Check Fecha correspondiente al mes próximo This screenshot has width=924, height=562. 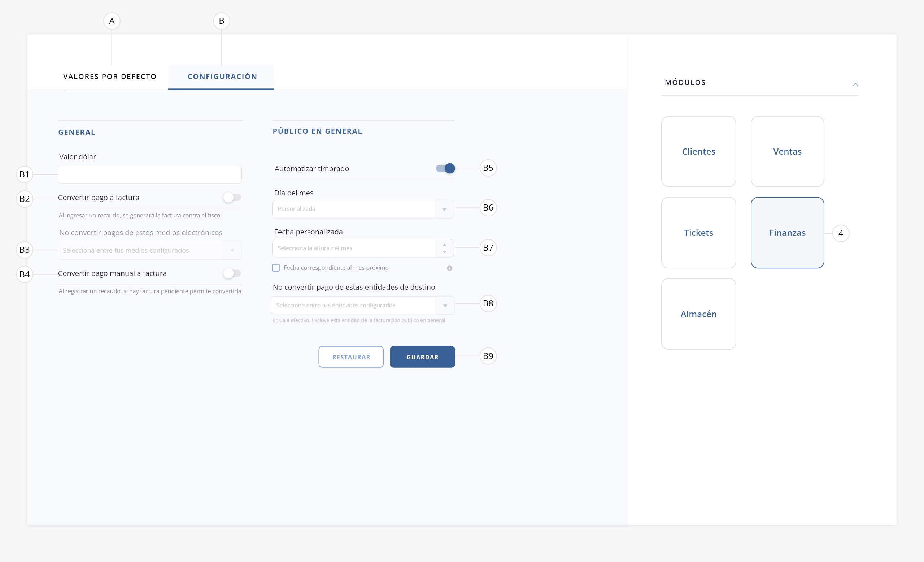[276, 268]
